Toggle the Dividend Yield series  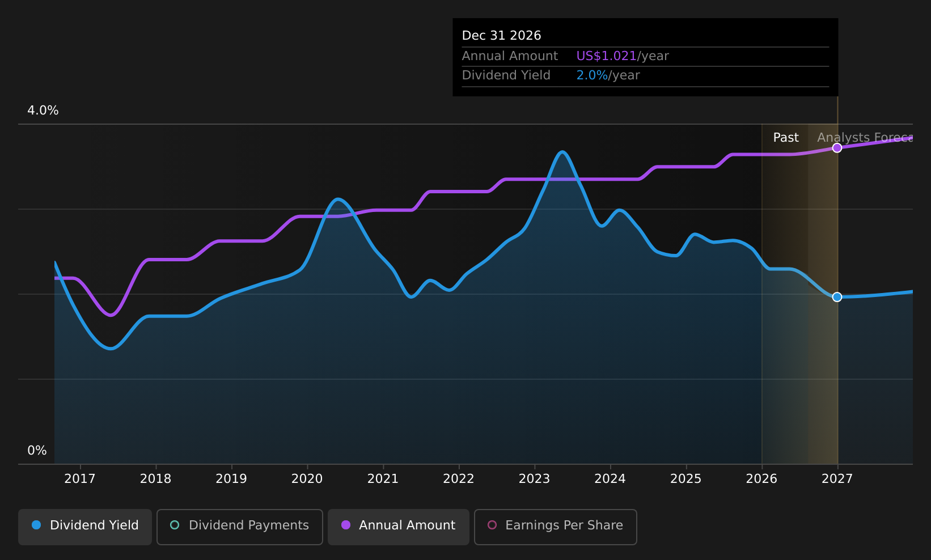[85, 527]
